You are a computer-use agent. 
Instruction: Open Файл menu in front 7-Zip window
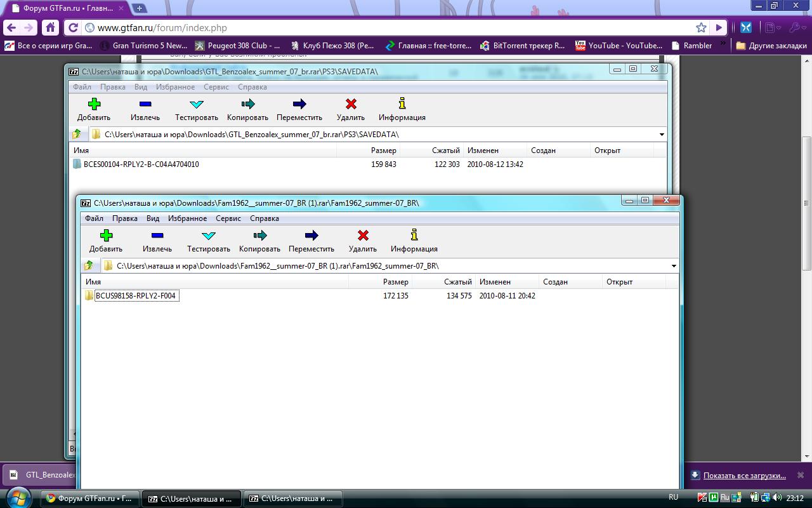click(94, 218)
